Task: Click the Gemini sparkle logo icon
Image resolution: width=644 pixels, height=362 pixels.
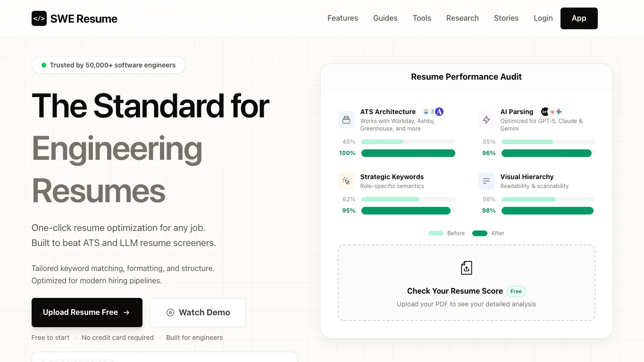Action: click(x=559, y=112)
